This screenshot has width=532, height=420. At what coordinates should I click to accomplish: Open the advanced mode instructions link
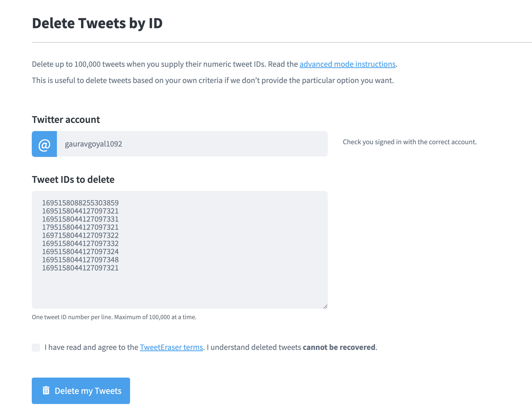coord(347,64)
